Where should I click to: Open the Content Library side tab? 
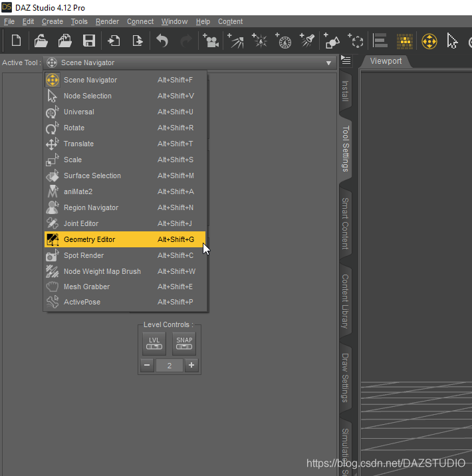[346, 301]
